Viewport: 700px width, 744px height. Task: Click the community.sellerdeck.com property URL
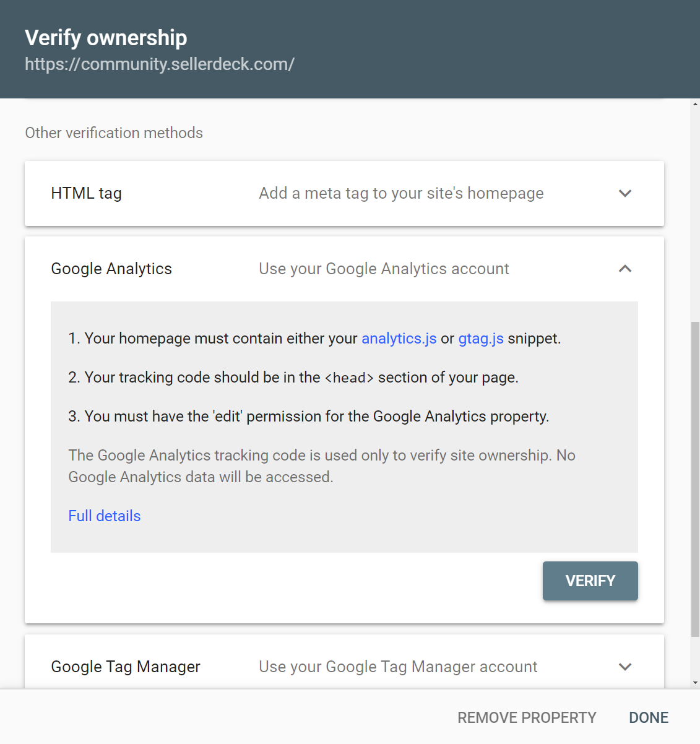coord(160,64)
